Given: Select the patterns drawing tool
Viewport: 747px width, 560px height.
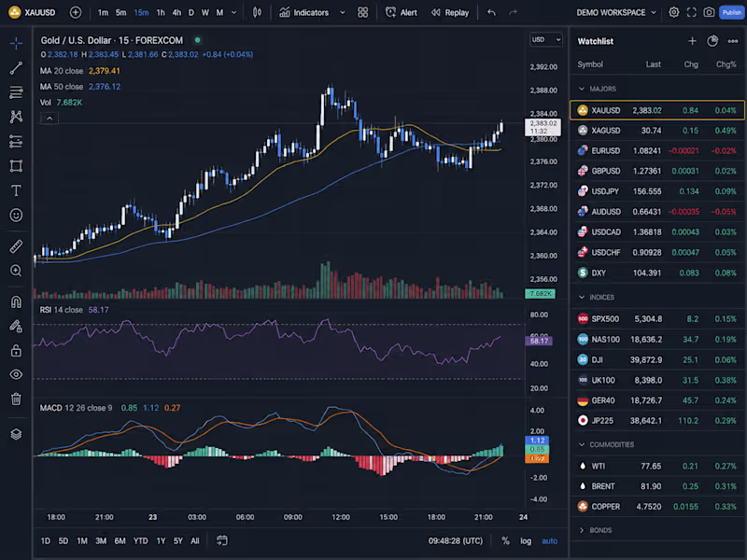Looking at the screenshot, I should 16,117.
